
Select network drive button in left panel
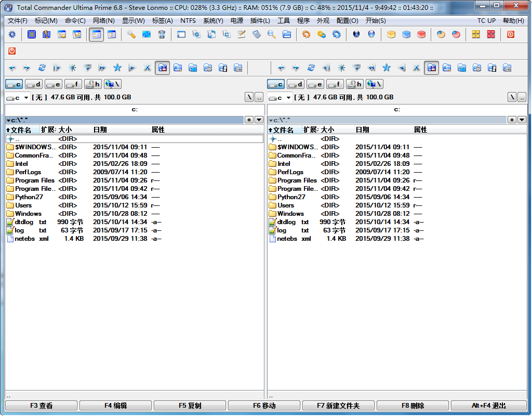113,84
